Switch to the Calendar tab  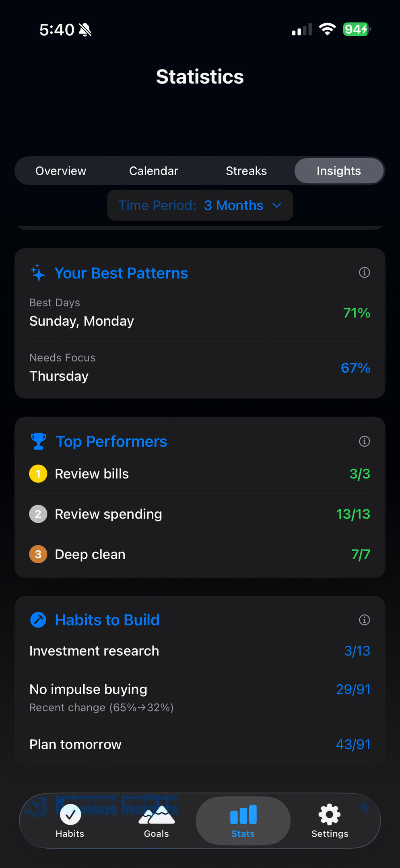(154, 171)
